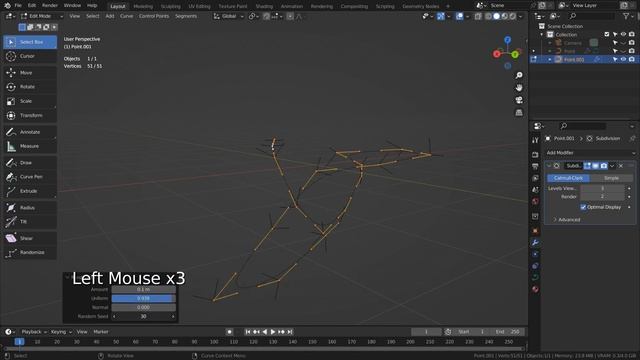640x360 pixels.
Task: Click the red X axis gizmo ball
Action: (497, 54)
